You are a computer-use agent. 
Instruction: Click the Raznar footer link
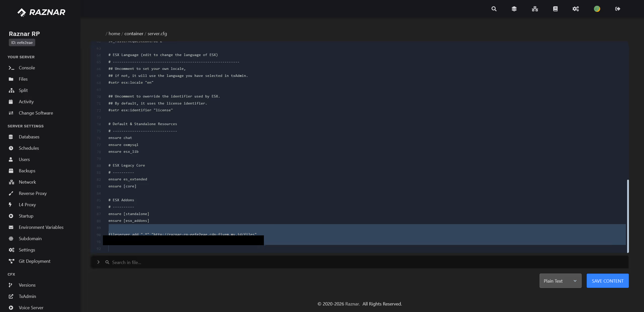click(352, 304)
